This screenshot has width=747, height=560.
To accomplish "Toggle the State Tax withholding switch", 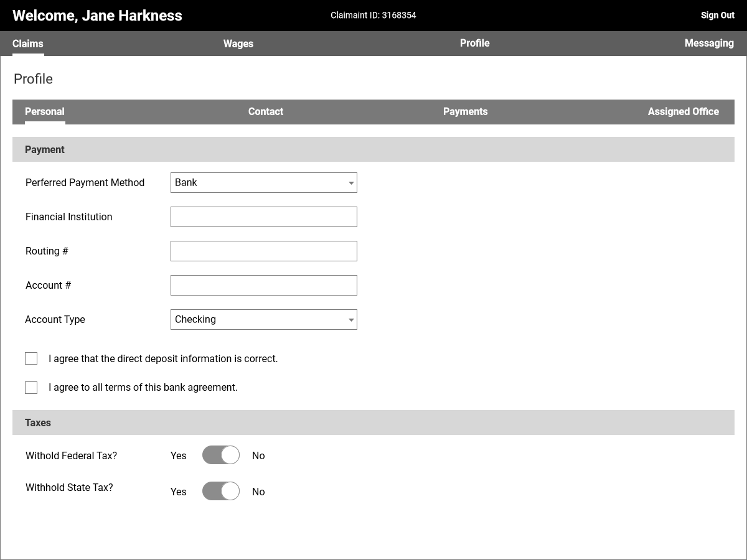I will 221,492.
